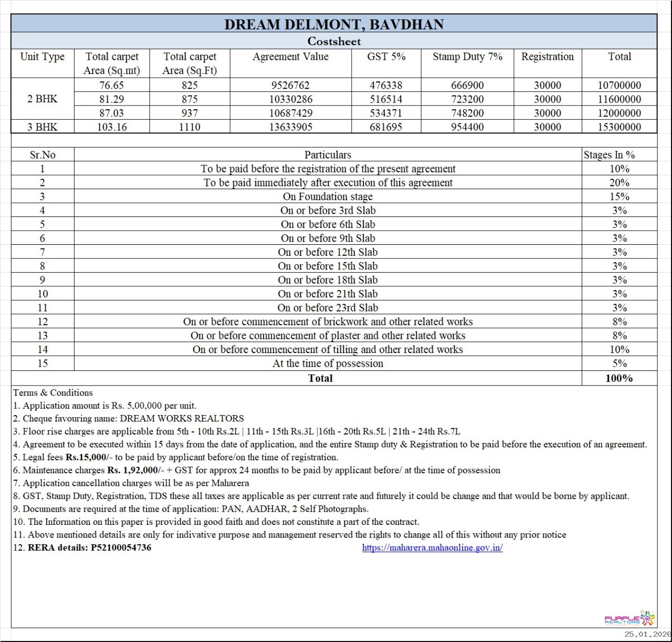672x642 pixels.
Task: Select the On or before 23rd Slab cell
Action: [328, 308]
